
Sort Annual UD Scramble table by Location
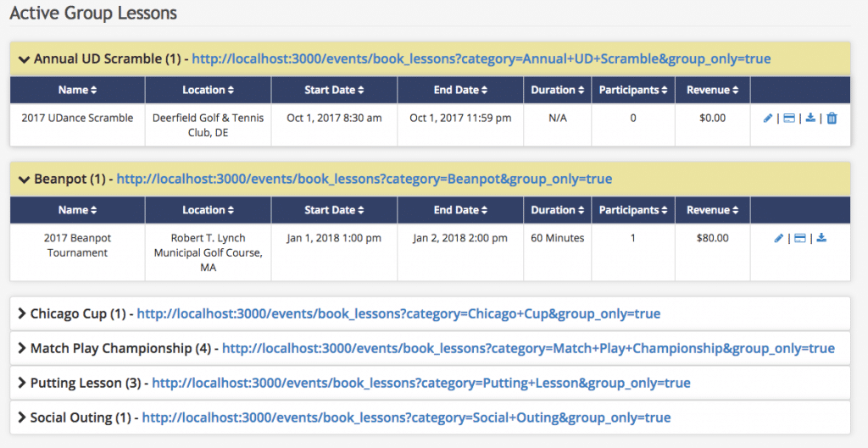[209, 90]
